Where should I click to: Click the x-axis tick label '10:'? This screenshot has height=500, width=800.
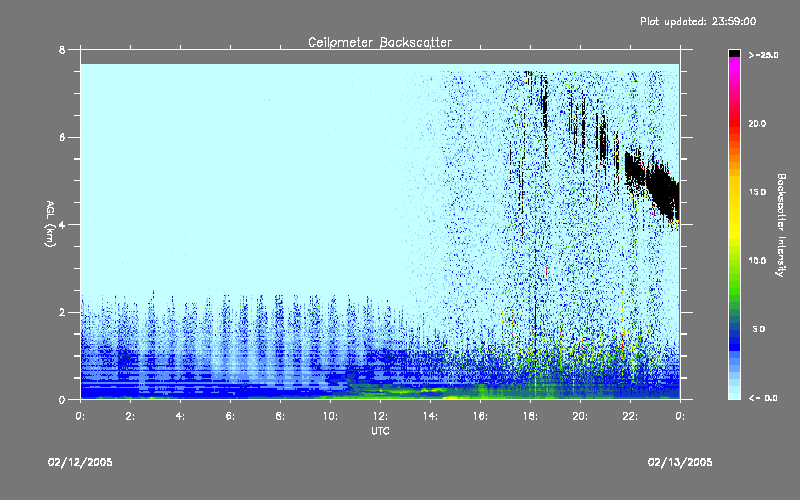point(330,416)
